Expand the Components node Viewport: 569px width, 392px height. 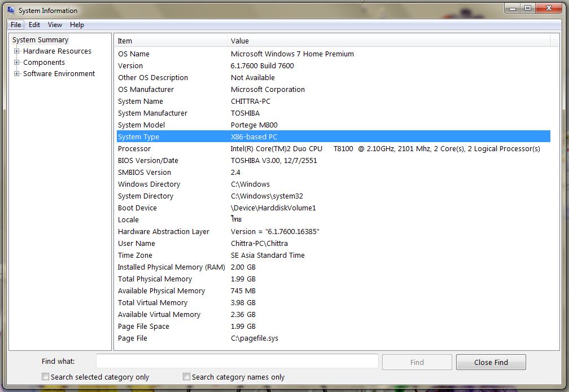coord(16,63)
